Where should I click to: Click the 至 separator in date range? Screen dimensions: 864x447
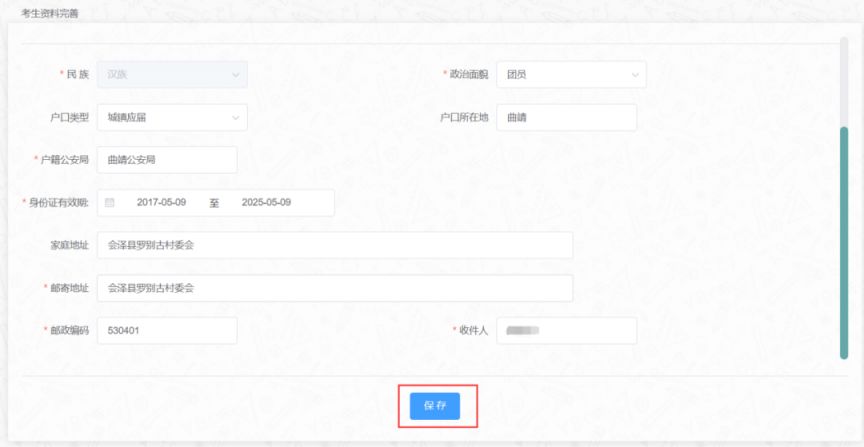[214, 203]
